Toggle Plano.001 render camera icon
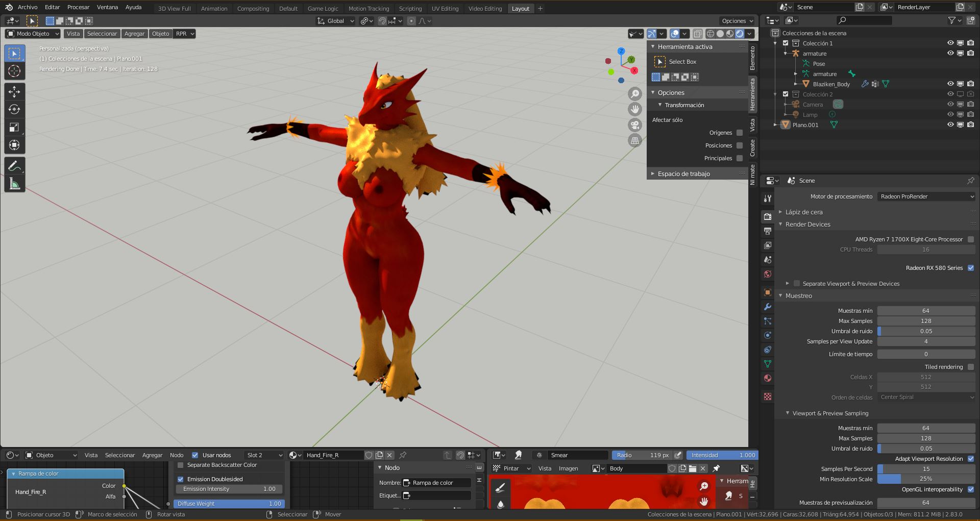The height and width of the screenshot is (521, 980). click(970, 125)
